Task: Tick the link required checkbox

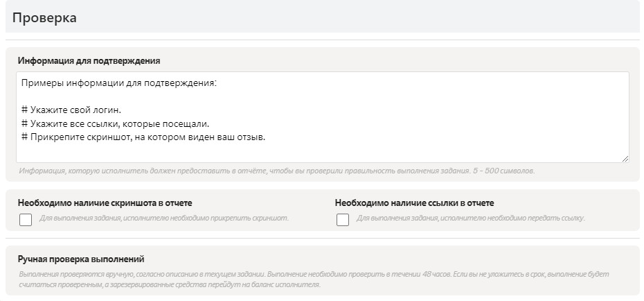Action: [342, 220]
